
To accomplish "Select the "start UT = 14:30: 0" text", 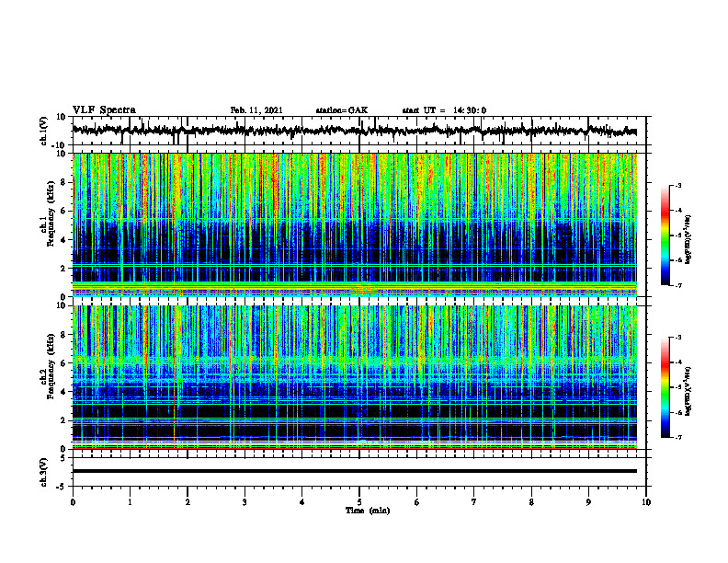I will (444, 110).
